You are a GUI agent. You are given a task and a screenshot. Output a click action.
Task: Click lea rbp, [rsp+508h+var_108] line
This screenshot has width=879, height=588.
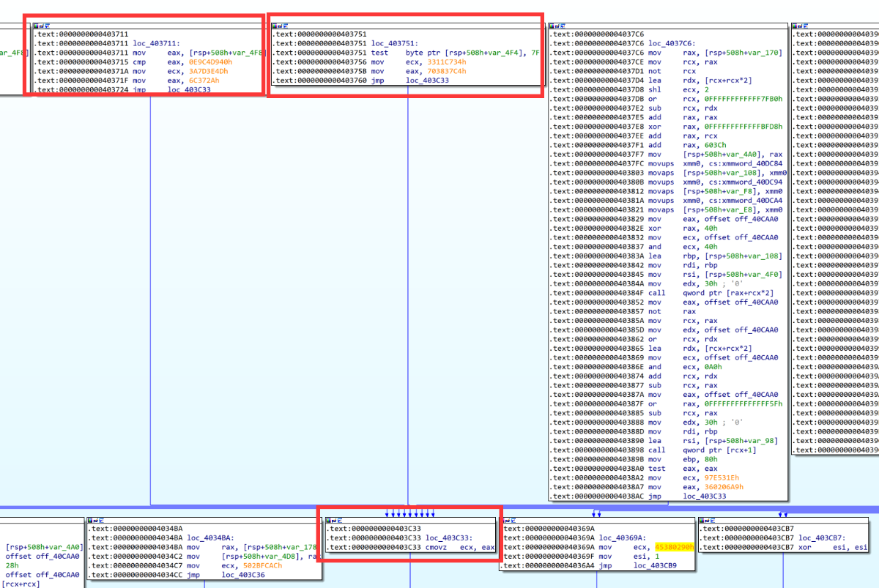(667, 256)
